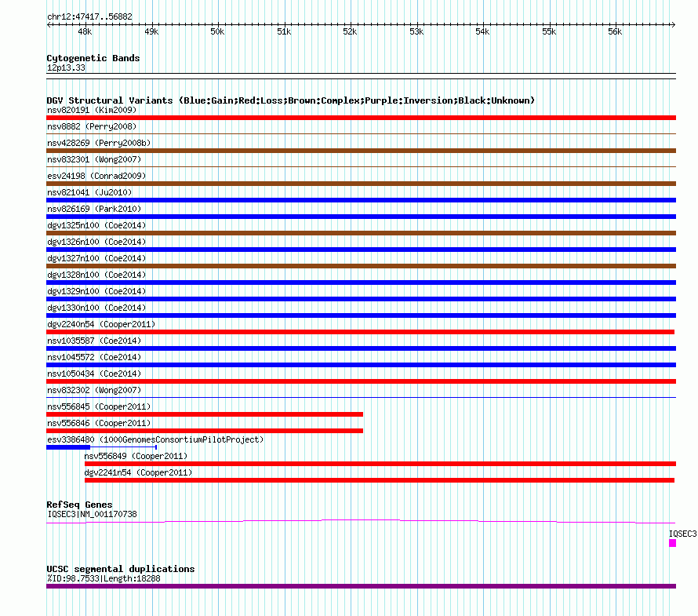Image resolution: width=698 pixels, height=616 pixels.
Task: Click the DGV Structural Variants track title
Action: (291, 100)
